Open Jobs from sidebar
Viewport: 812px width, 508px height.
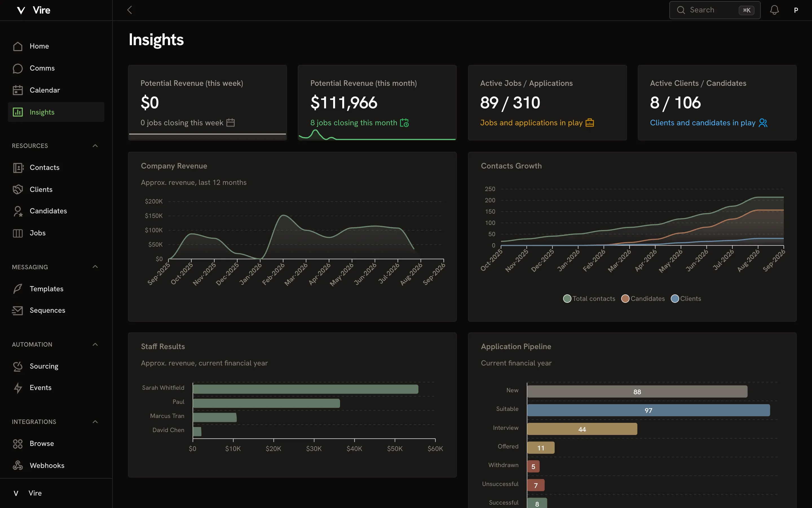tap(56, 233)
